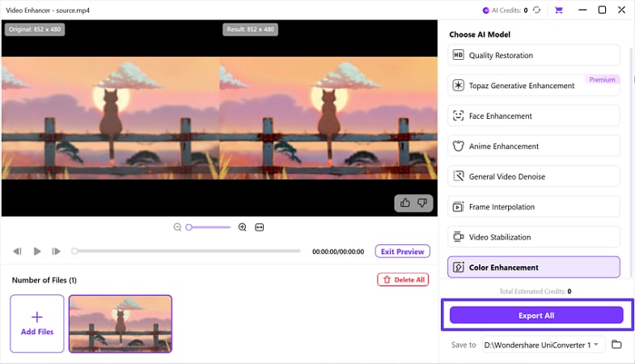
Task: Click the Result 852 x 480 label
Action: pyautogui.click(x=250, y=29)
